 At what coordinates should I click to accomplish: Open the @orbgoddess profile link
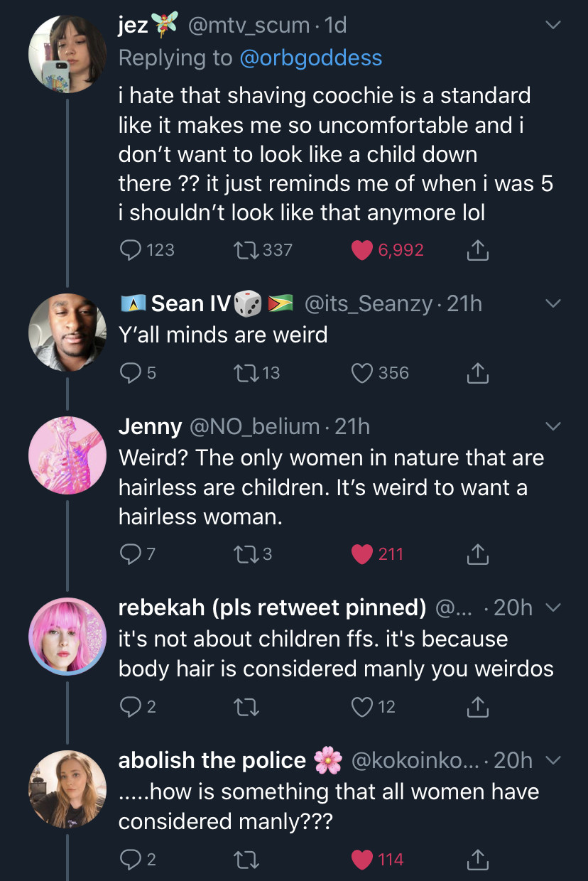click(310, 58)
